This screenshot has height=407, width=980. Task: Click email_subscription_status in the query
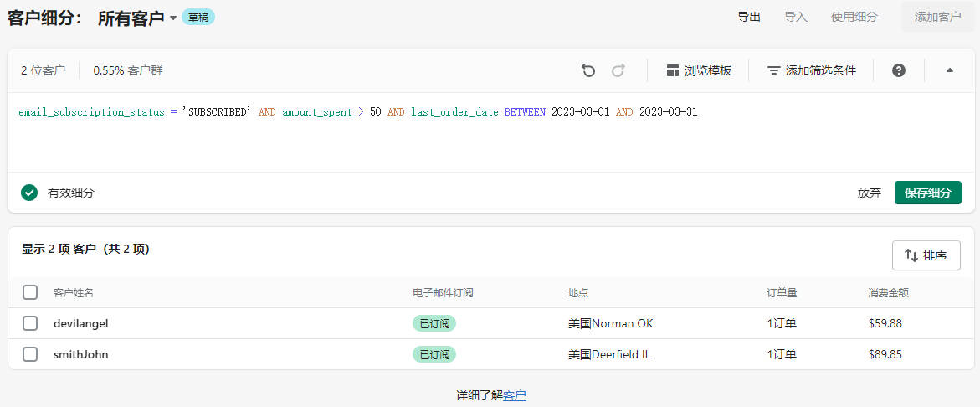click(91, 112)
